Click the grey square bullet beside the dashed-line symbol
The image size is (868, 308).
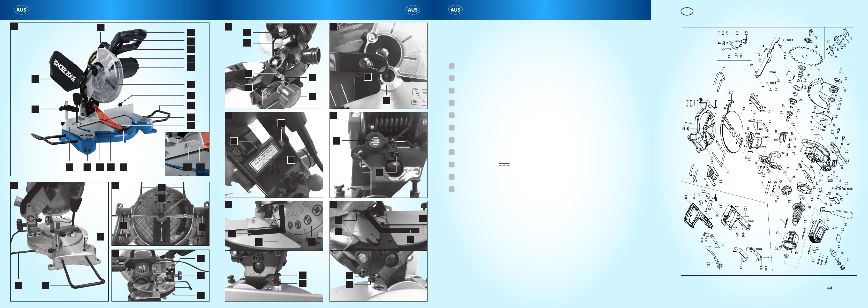click(452, 164)
